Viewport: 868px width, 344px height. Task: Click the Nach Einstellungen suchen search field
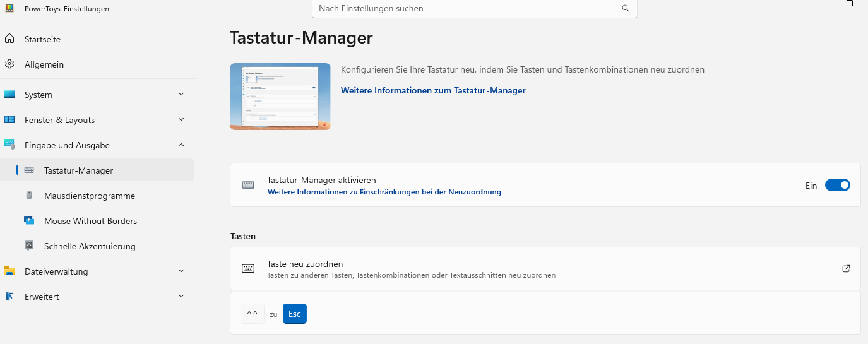(475, 9)
